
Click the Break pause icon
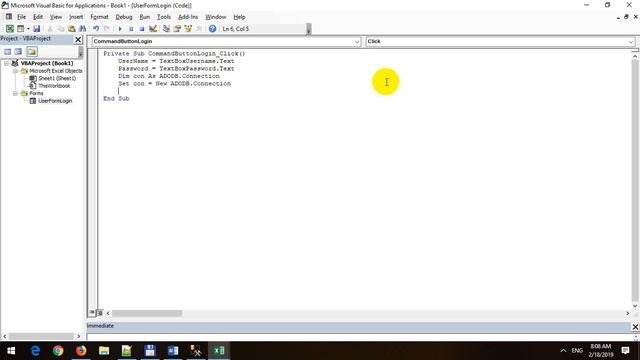[131, 29]
